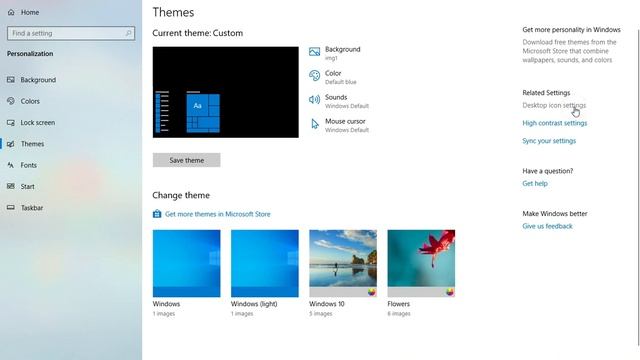
Task: Click the Get help link
Action: (x=535, y=183)
